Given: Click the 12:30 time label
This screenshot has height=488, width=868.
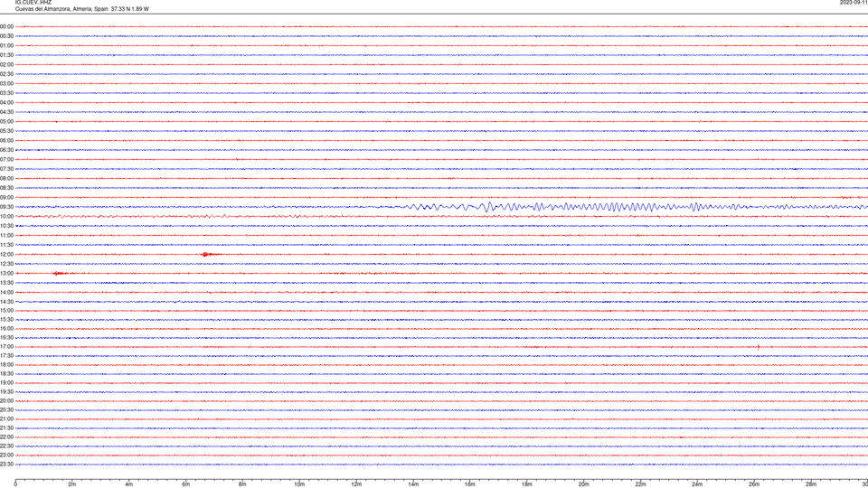Looking at the screenshot, I should (x=6, y=264).
